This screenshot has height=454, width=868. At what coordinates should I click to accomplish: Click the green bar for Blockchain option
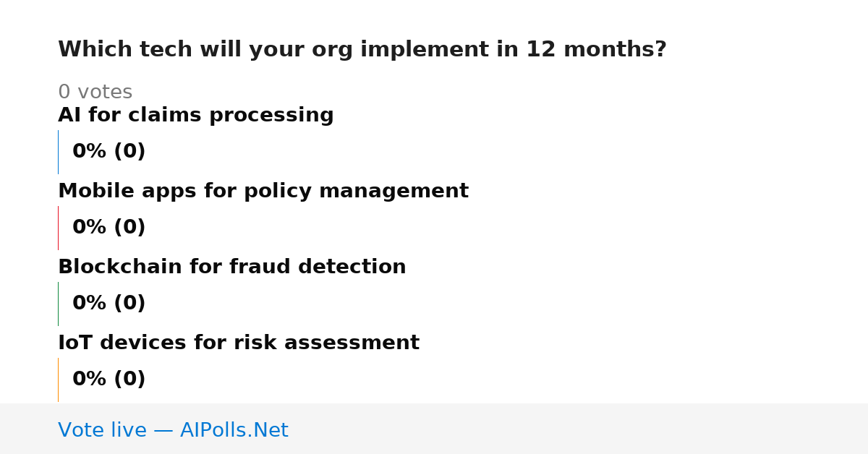pyautogui.click(x=58, y=304)
